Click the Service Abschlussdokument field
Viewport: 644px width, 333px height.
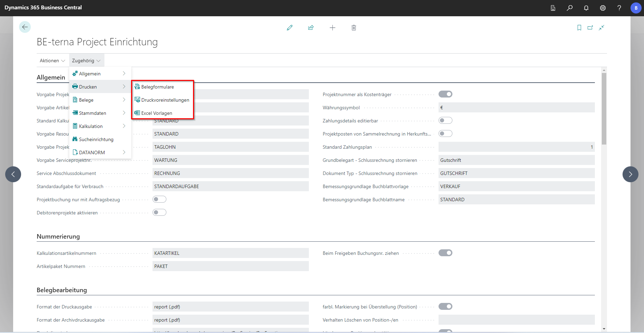click(x=230, y=173)
